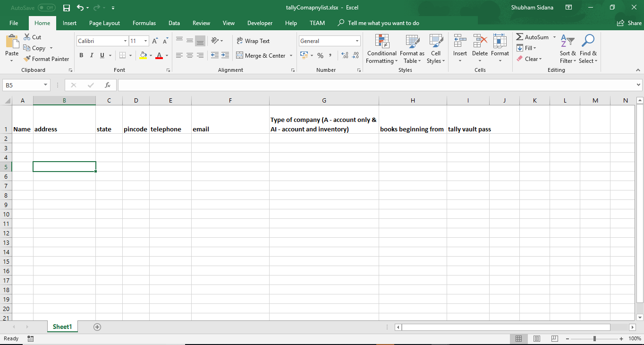Viewport: 644px width, 345px height.
Task: Apply center horizontal alignment
Action: pos(189,55)
